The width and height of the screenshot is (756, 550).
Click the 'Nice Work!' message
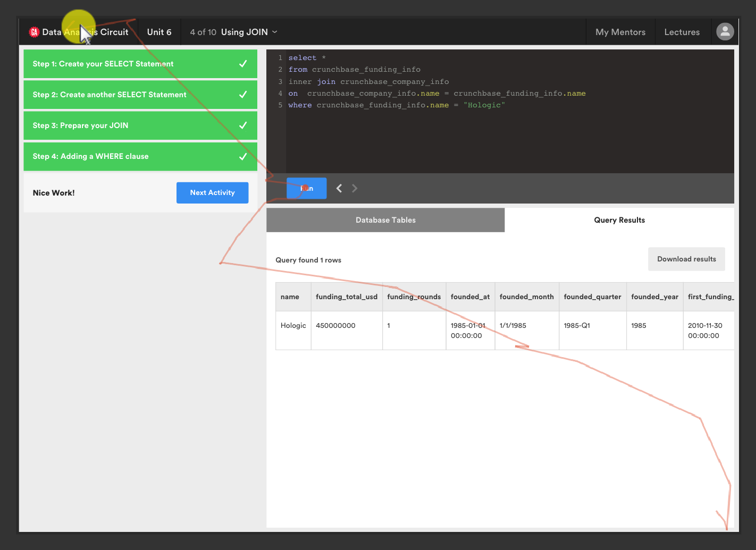[x=54, y=193]
